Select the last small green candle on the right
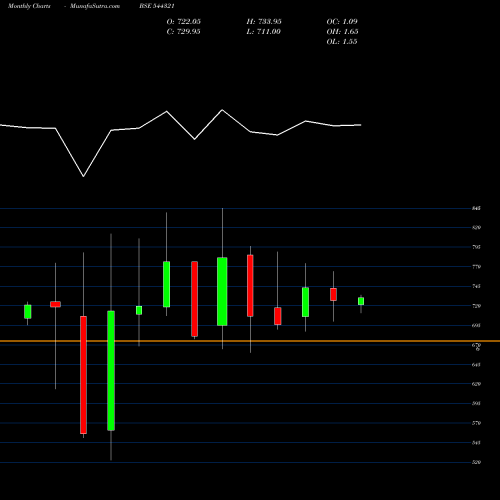 coord(361,301)
